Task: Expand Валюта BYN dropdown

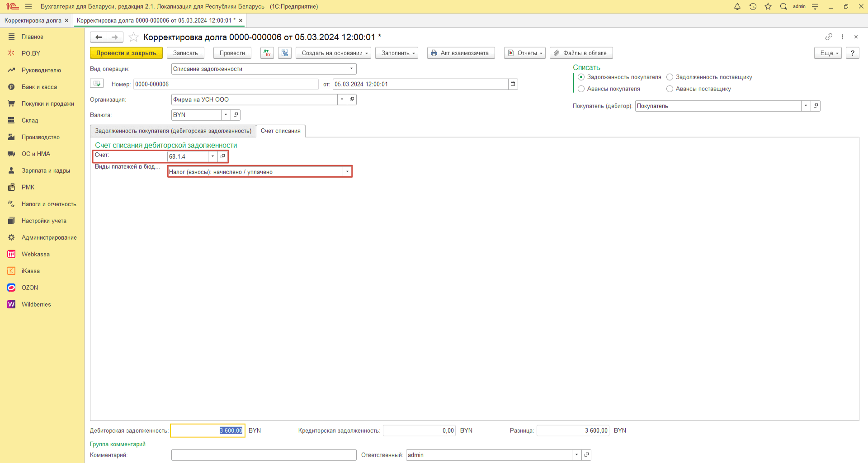Action: pyautogui.click(x=226, y=115)
